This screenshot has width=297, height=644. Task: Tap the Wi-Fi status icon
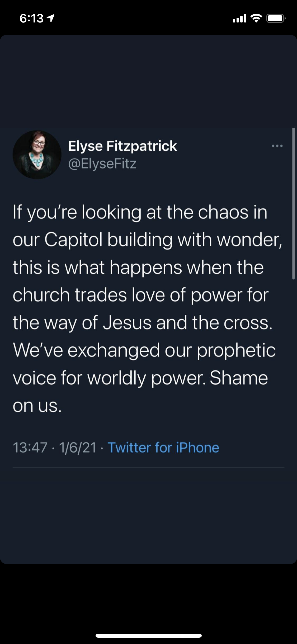(256, 18)
